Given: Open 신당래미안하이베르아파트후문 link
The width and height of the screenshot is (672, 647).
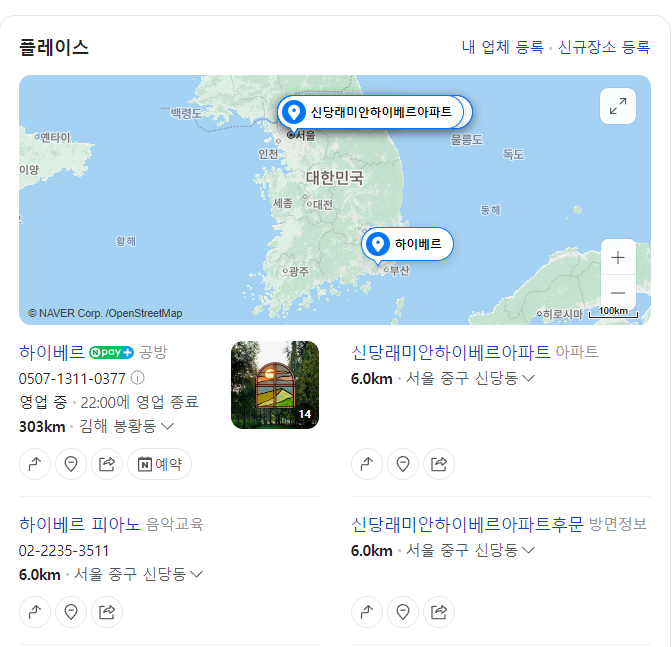Looking at the screenshot, I should pos(467,524).
